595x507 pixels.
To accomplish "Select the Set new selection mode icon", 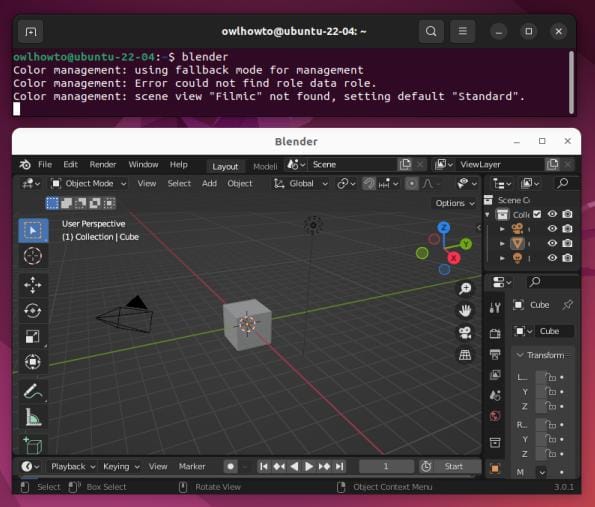I will pos(52,203).
